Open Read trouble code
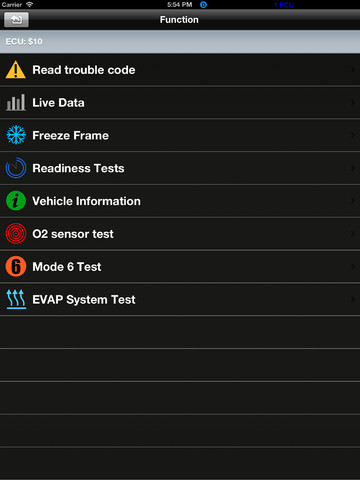Image resolution: width=360 pixels, height=480 pixels. 180,70
